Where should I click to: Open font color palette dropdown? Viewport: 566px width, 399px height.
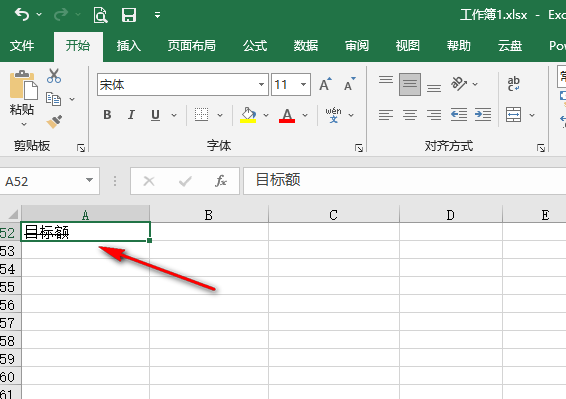[305, 115]
